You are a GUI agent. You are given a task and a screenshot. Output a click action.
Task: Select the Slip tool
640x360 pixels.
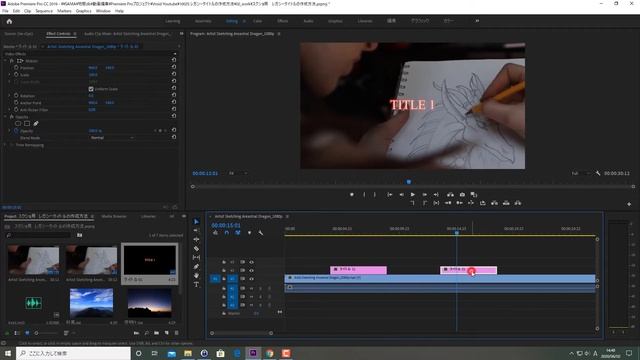click(x=196, y=258)
